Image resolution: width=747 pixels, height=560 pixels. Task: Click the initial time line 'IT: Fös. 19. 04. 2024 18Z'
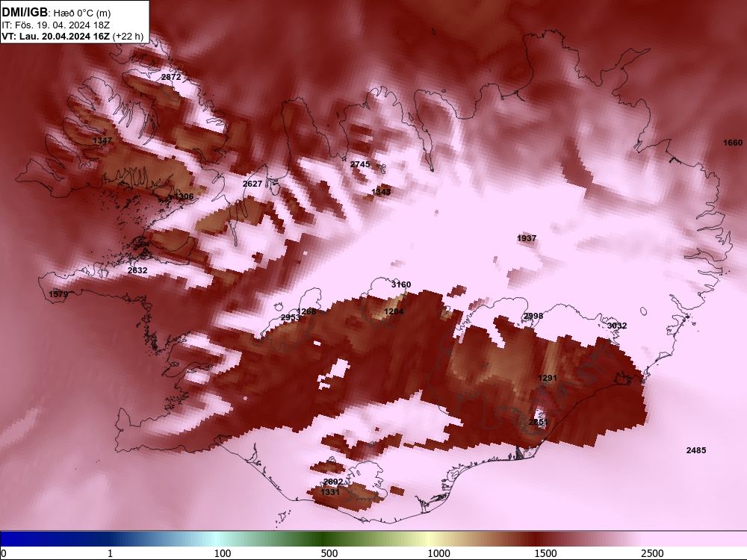[x=56, y=25]
